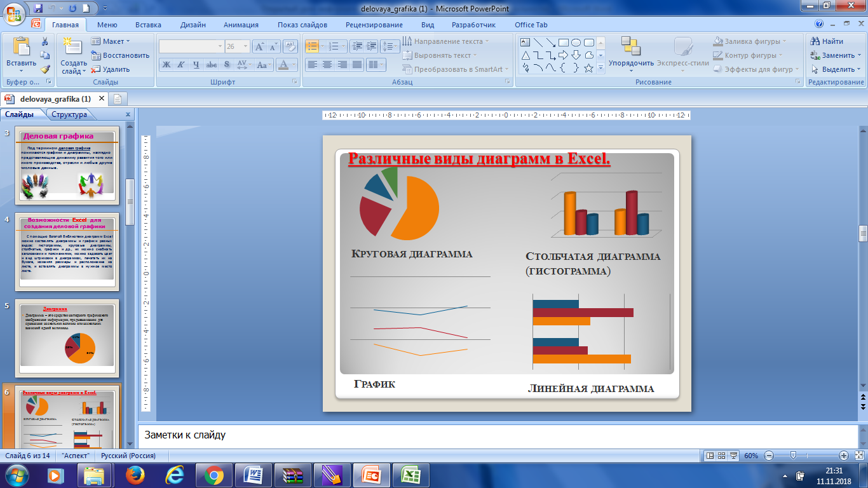This screenshot has height=488, width=868.
Task: Save the presentation from quick access toolbar
Action: 38,8
